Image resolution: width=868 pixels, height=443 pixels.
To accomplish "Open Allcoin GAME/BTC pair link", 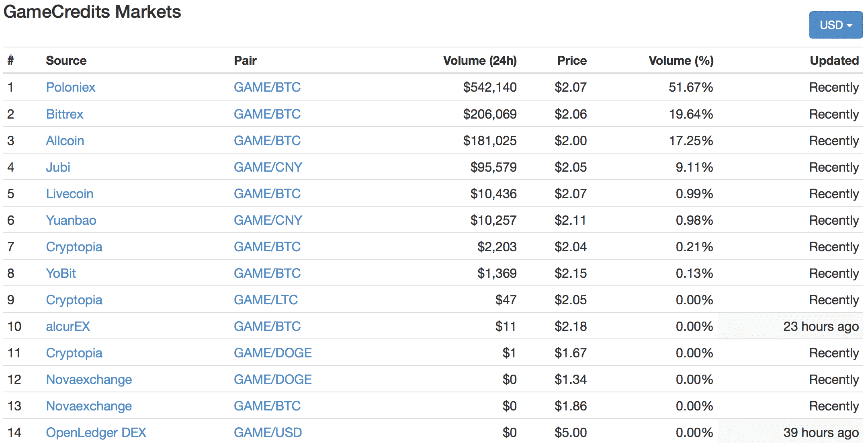I will [x=267, y=140].
